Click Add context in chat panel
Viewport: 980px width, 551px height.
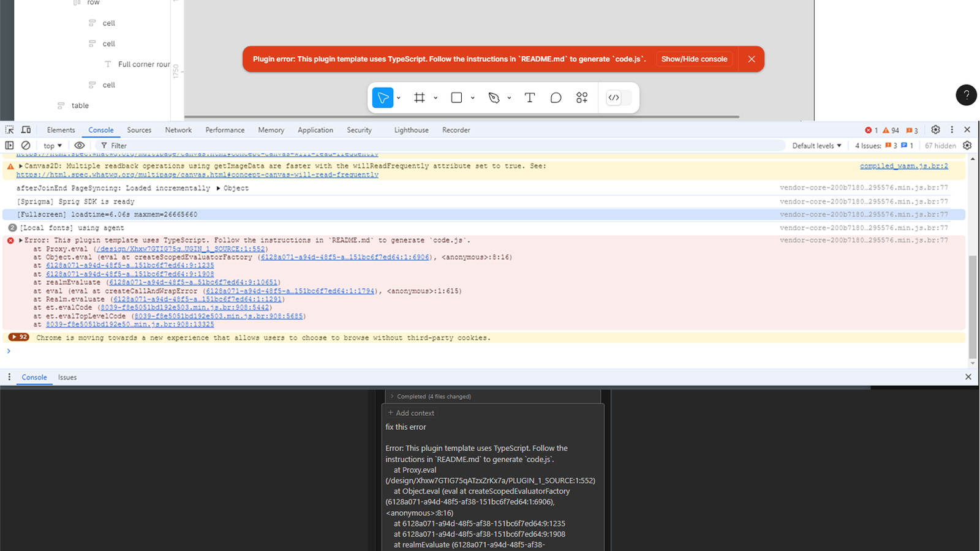pos(411,413)
